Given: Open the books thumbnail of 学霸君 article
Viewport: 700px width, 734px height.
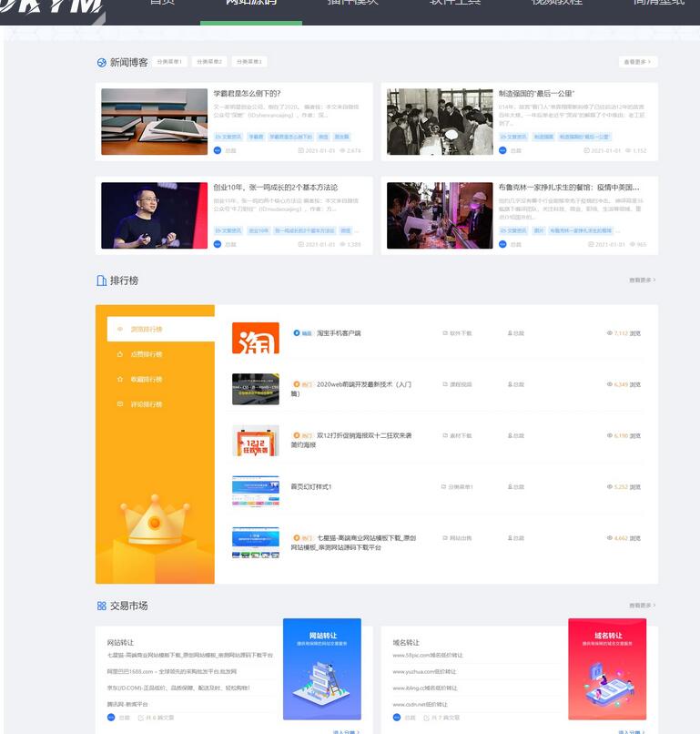Looking at the screenshot, I should pyautogui.click(x=155, y=122).
